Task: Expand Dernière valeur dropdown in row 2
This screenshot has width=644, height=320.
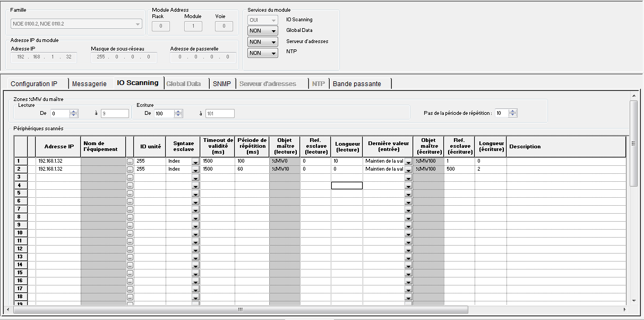Action: pos(408,169)
